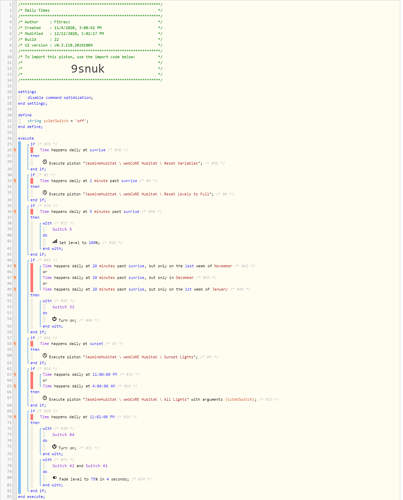Click the 'disable command optimization' setting line
Image resolution: width=403 pixels, height=500 pixels.
tap(60, 98)
